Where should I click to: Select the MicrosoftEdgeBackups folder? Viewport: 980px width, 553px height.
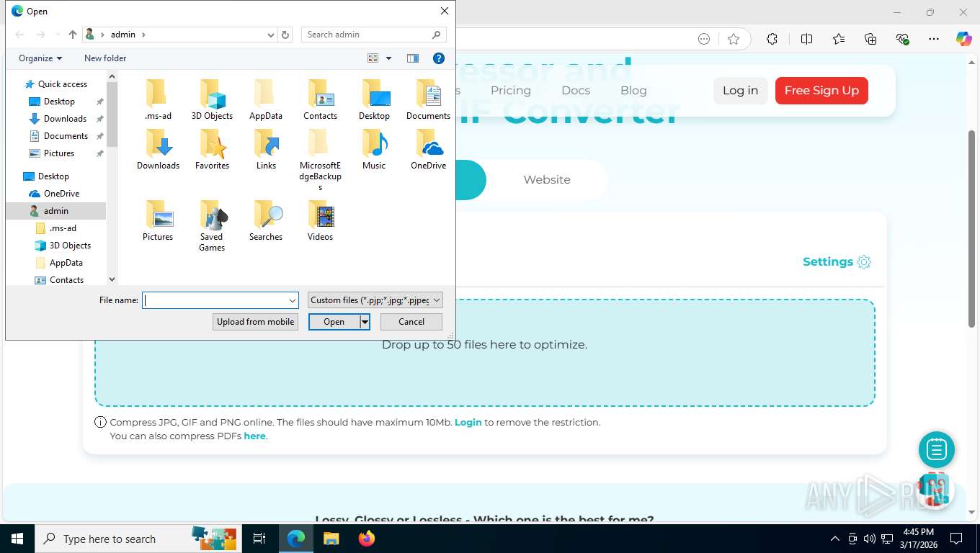(320, 160)
